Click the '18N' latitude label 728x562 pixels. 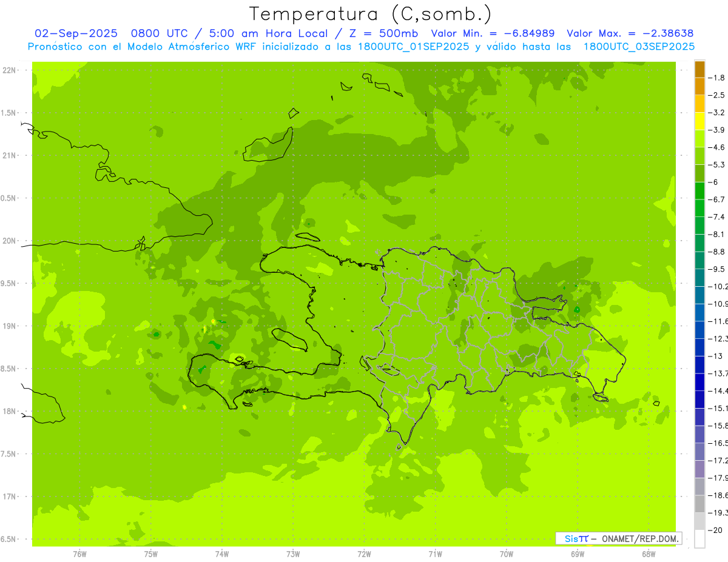[x=10, y=411]
